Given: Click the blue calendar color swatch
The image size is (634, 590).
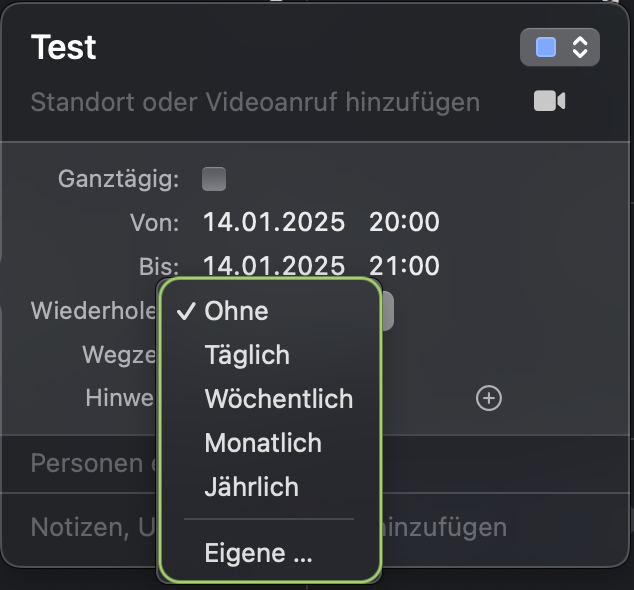Looking at the screenshot, I should tap(546, 47).
